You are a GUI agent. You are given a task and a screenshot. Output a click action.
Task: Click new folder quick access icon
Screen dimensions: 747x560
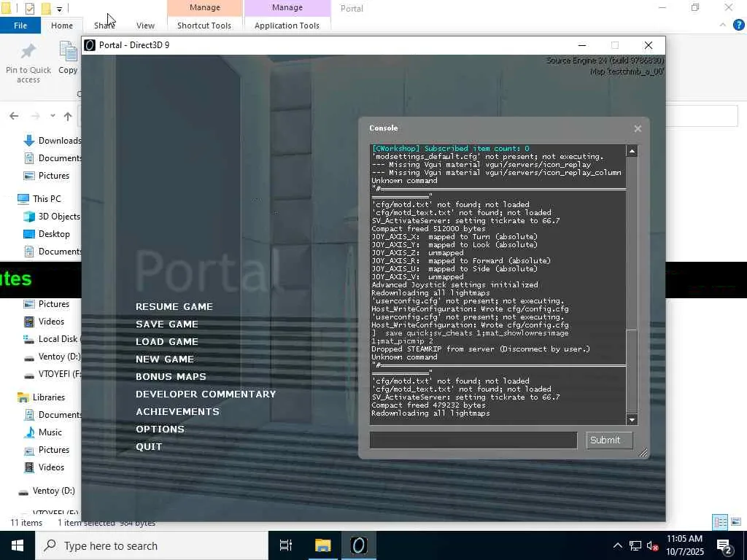(46, 8)
